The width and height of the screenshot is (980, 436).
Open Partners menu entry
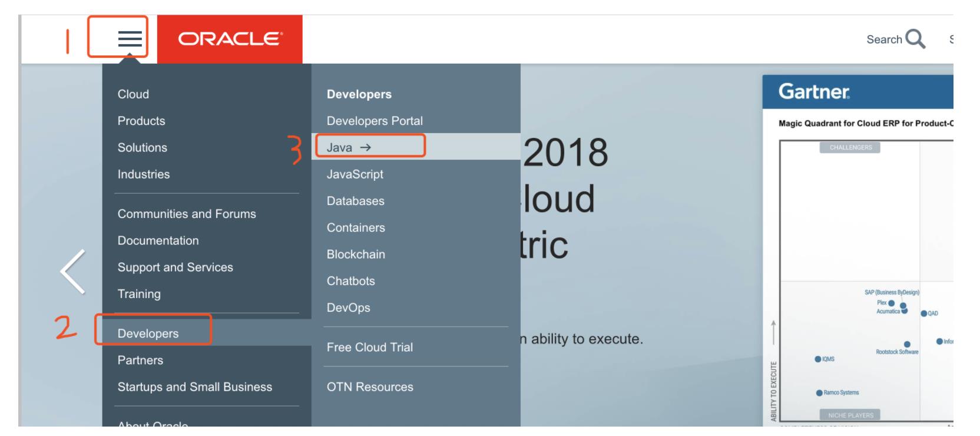tap(140, 360)
